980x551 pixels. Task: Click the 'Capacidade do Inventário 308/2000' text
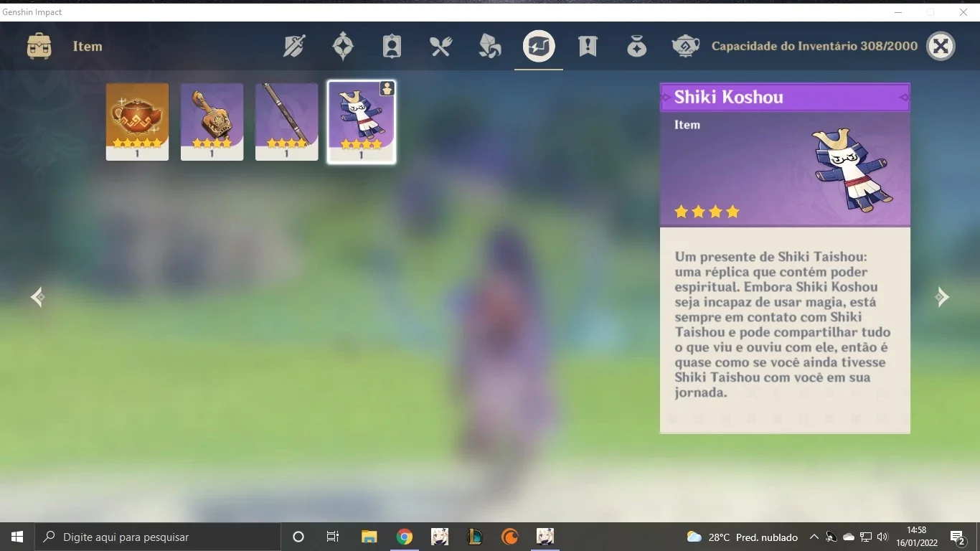coord(814,46)
